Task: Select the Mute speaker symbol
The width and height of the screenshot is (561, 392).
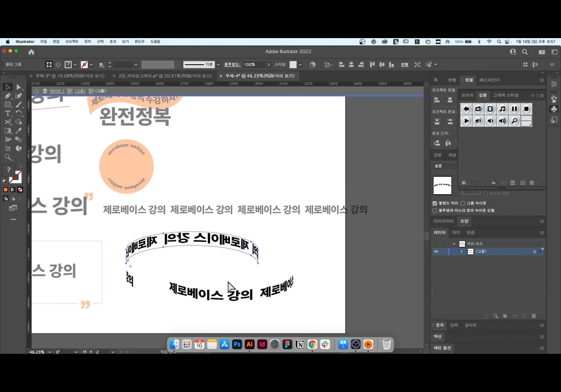Action: pyautogui.click(x=478, y=121)
